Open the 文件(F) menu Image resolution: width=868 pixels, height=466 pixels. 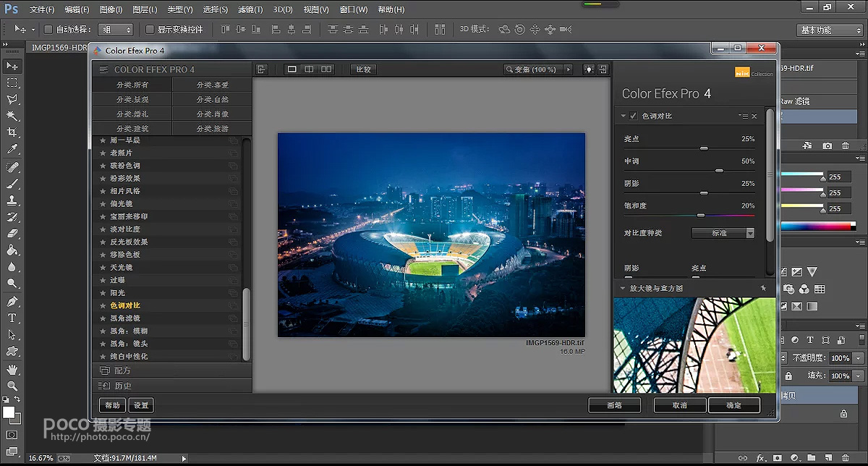42,9
